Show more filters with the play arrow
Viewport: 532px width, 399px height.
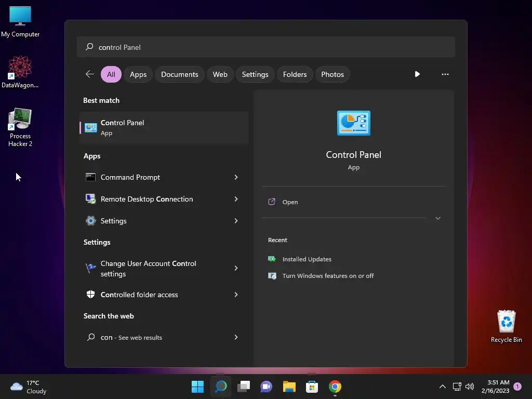[x=417, y=74]
